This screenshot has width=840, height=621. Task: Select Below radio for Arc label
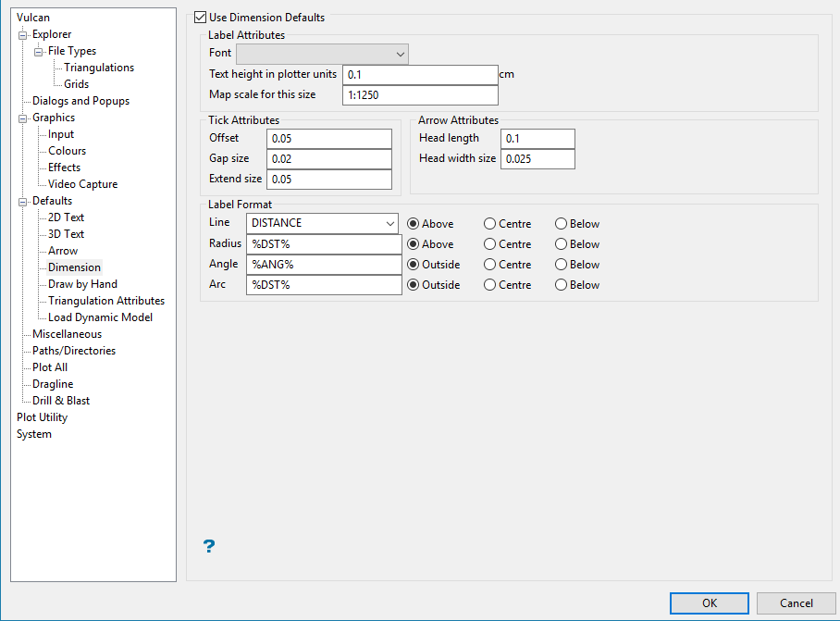pyautogui.click(x=562, y=285)
